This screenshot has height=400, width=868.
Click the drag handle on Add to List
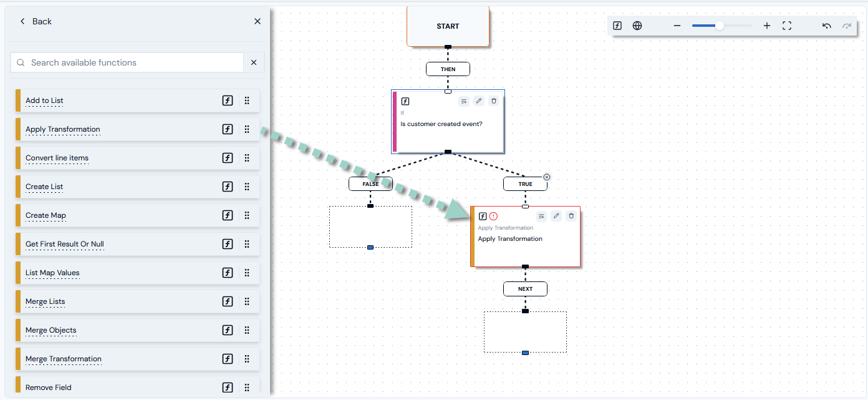coord(247,100)
